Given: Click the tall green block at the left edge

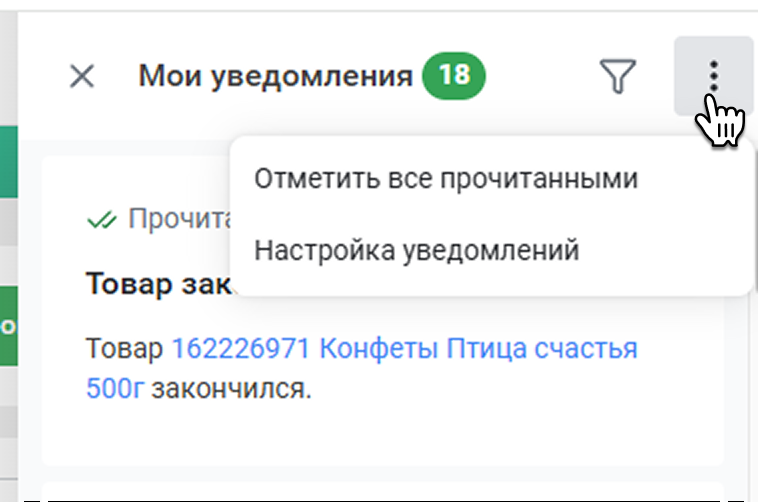Looking at the screenshot, I should pos(9,162).
